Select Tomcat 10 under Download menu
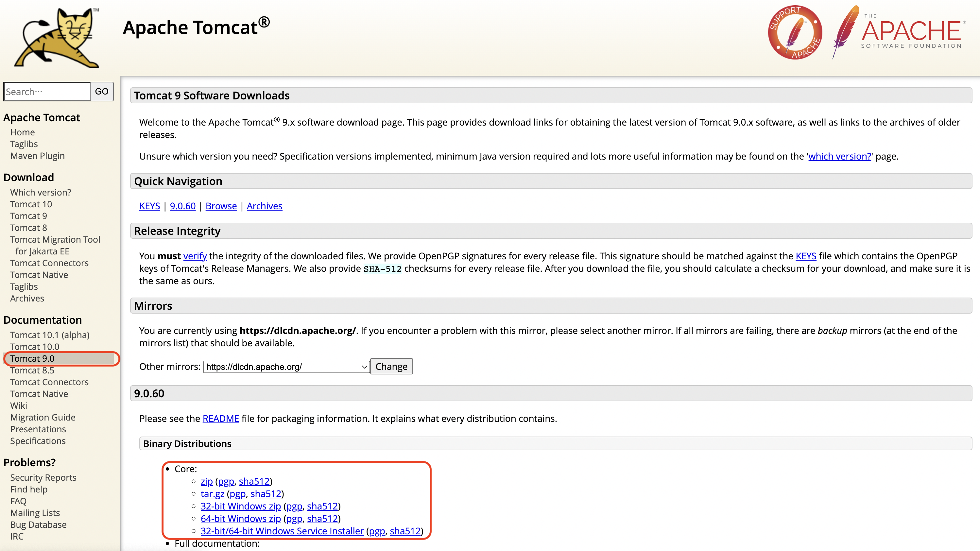Viewport: 980px width, 551px height. pyautogui.click(x=31, y=204)
